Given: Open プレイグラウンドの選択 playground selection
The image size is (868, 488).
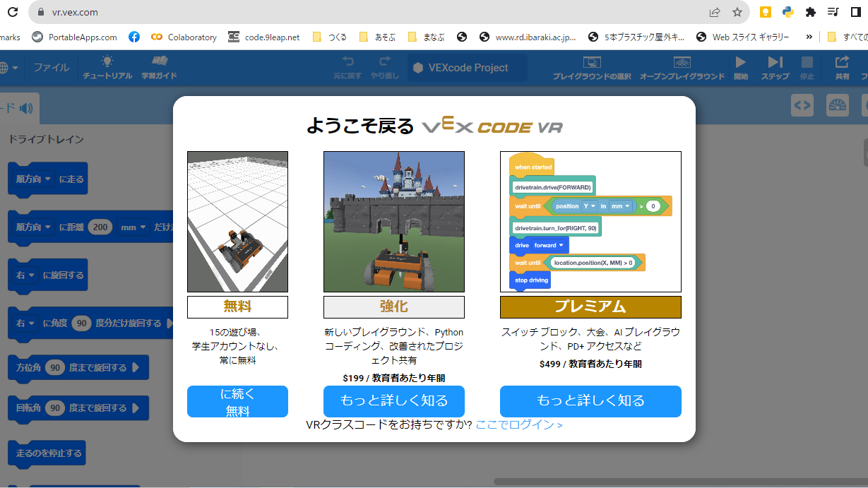Looking at the screenshot, I should coord(593,68).
